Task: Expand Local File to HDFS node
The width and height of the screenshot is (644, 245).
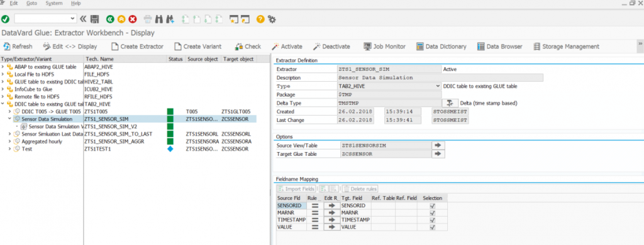Action: 3,74
